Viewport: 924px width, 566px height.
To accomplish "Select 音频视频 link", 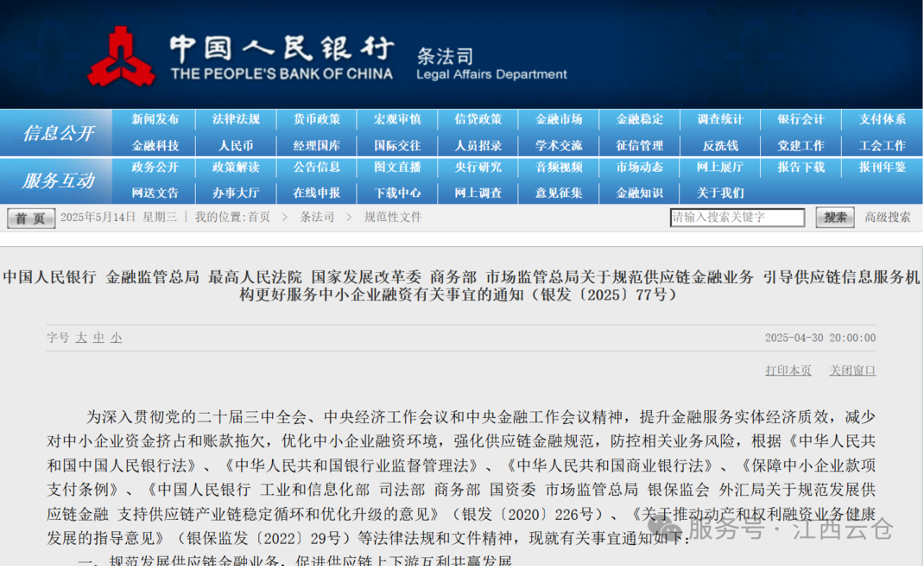I will pyautogui.click(x=559, y=167).
